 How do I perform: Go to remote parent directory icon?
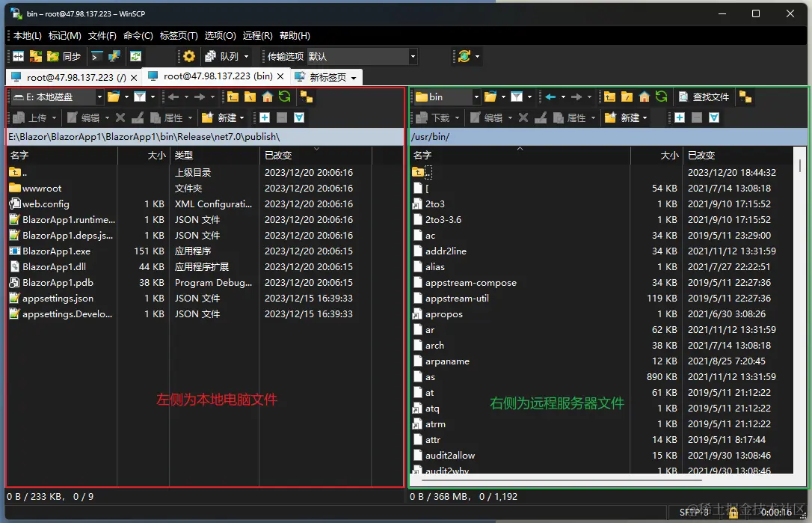pyautogui.click(x=609, y=97)
